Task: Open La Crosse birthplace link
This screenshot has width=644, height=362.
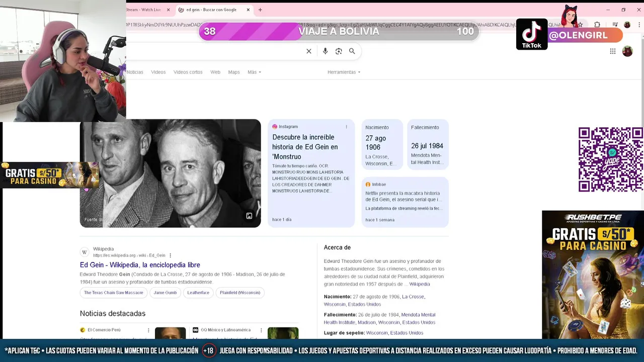Action: coord(413,297)
